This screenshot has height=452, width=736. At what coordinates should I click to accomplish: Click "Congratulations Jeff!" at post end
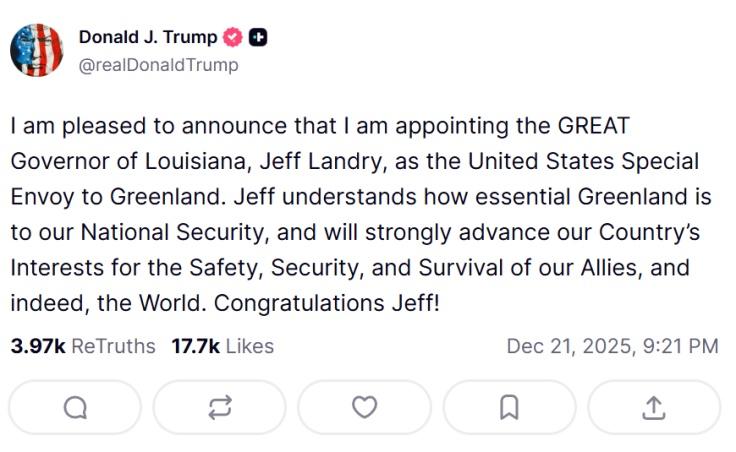pos(327,303)
